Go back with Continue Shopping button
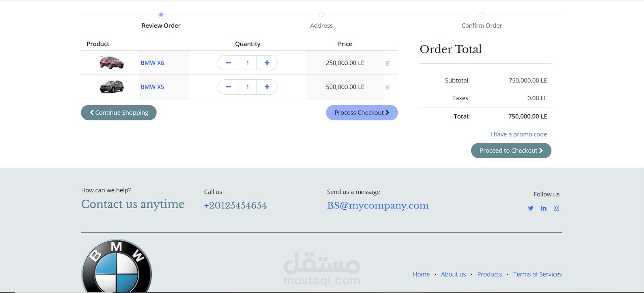 tap(119, 113)
